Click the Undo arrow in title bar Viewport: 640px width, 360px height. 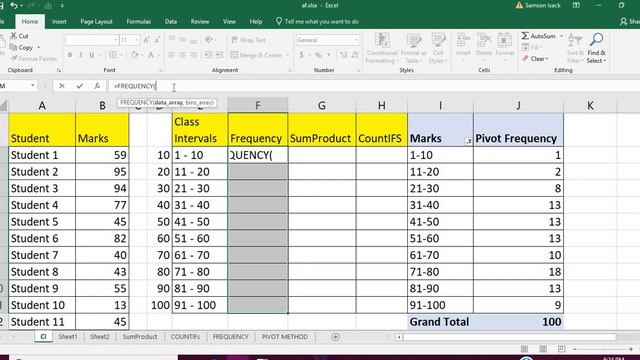click(x=14, y=6)
